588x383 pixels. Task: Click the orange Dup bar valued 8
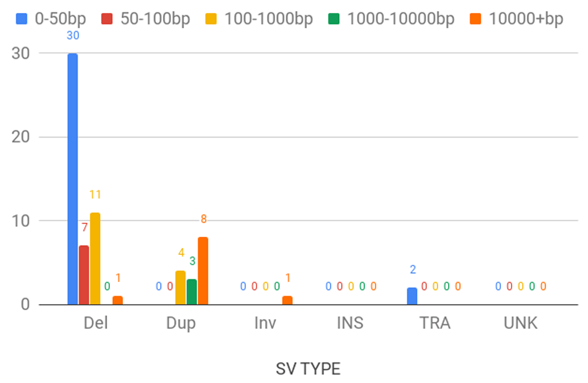point(203,271)
